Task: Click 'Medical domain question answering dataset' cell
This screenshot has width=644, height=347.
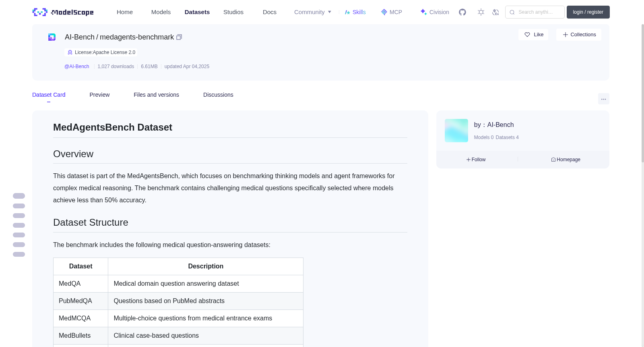Action: (x=206, y=284)
